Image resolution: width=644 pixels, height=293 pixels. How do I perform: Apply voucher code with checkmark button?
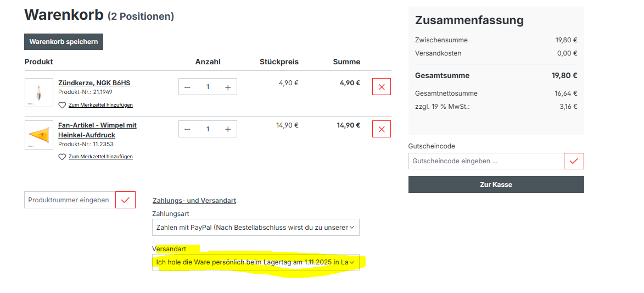(x=574, y=161)
